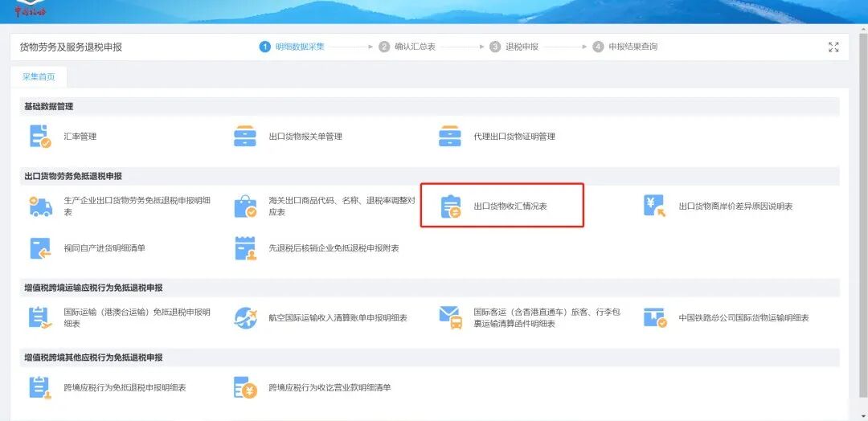Go to step 4 申报结果查询
This screenshot has height=421, width=868.
point(625,47)
